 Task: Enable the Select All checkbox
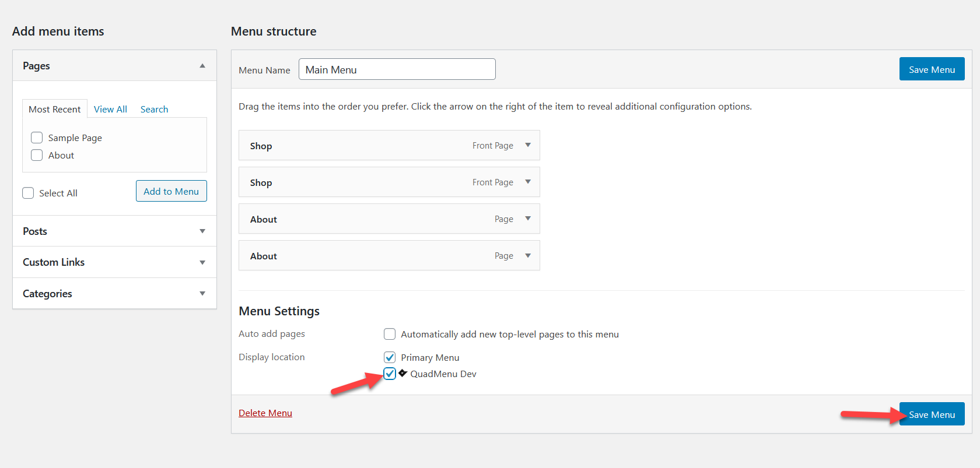[28, 193]
